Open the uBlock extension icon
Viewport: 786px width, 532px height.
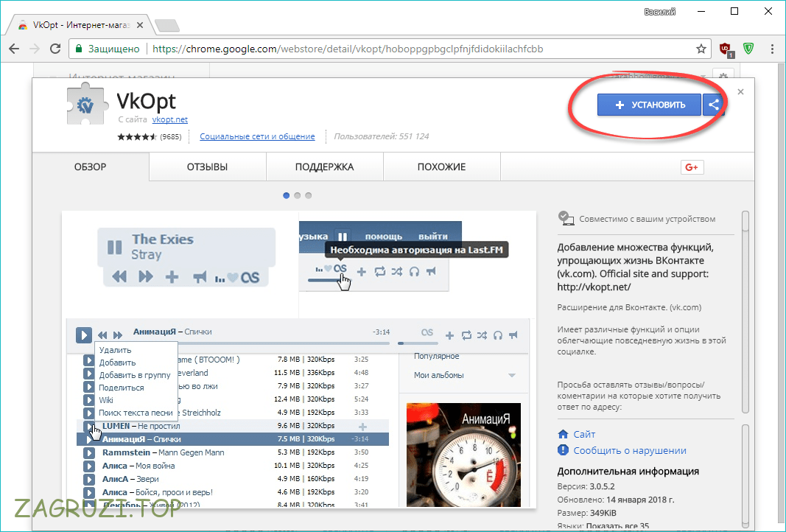pos(726,49)
